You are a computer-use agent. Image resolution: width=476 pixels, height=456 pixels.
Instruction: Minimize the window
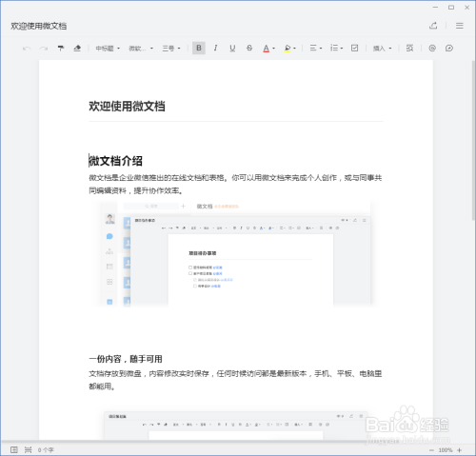(x=435, y=8)
